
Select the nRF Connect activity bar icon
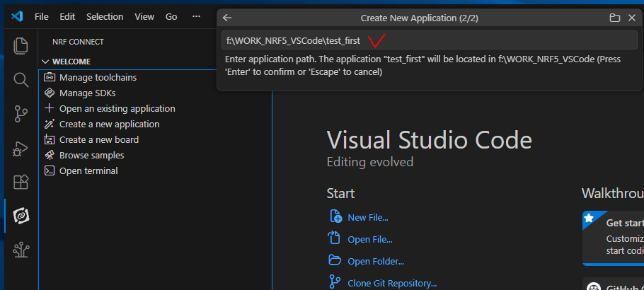click(x=21, y=216)
